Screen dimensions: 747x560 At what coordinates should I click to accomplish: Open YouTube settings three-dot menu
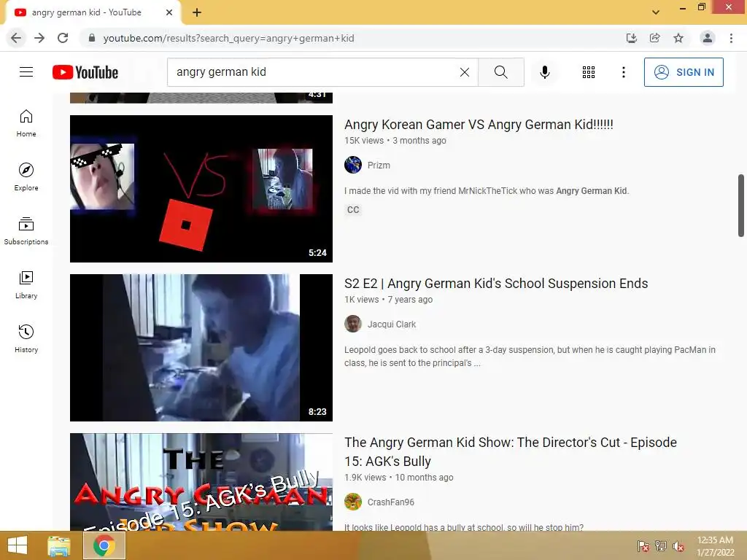click(x=623, y=72)
